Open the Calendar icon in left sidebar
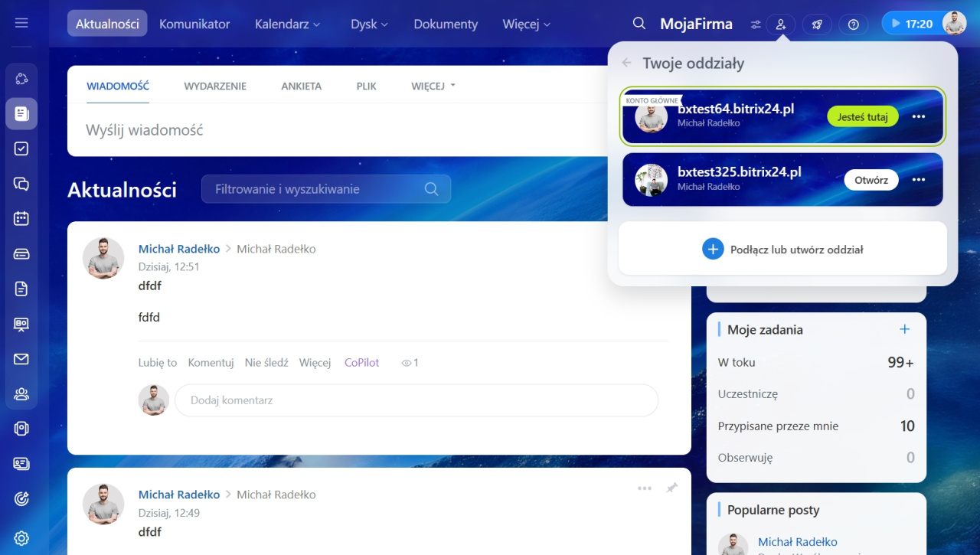 point(21,218)
